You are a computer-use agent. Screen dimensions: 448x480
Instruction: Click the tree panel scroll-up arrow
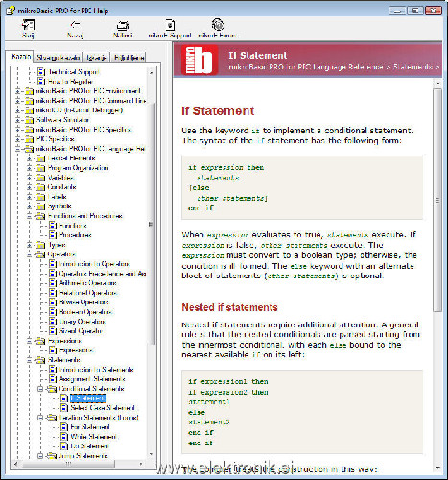152,73
